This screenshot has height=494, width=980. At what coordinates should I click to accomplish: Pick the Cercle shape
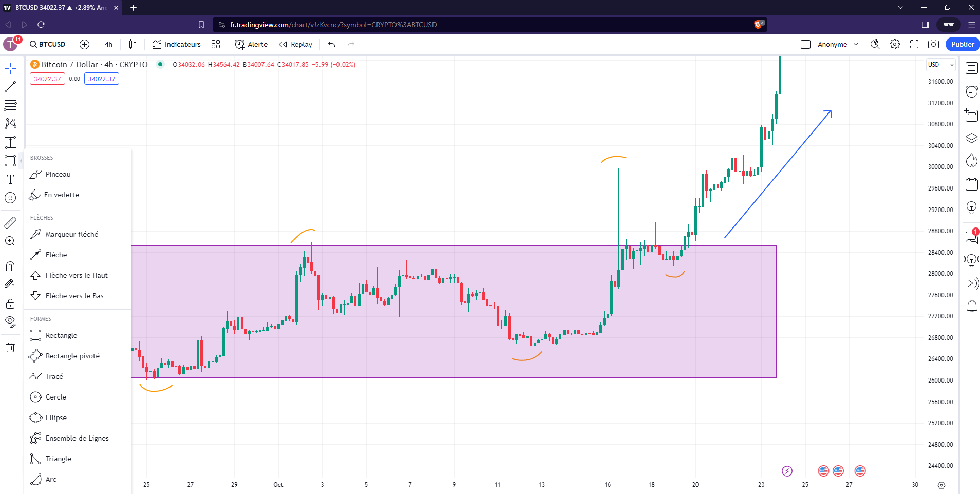coord(78,397)
